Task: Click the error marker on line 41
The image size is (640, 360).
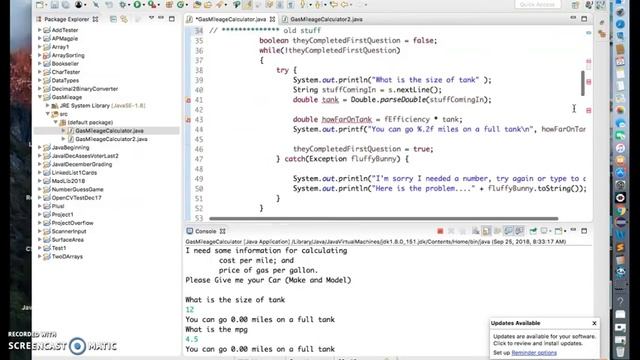Action: 188,100
